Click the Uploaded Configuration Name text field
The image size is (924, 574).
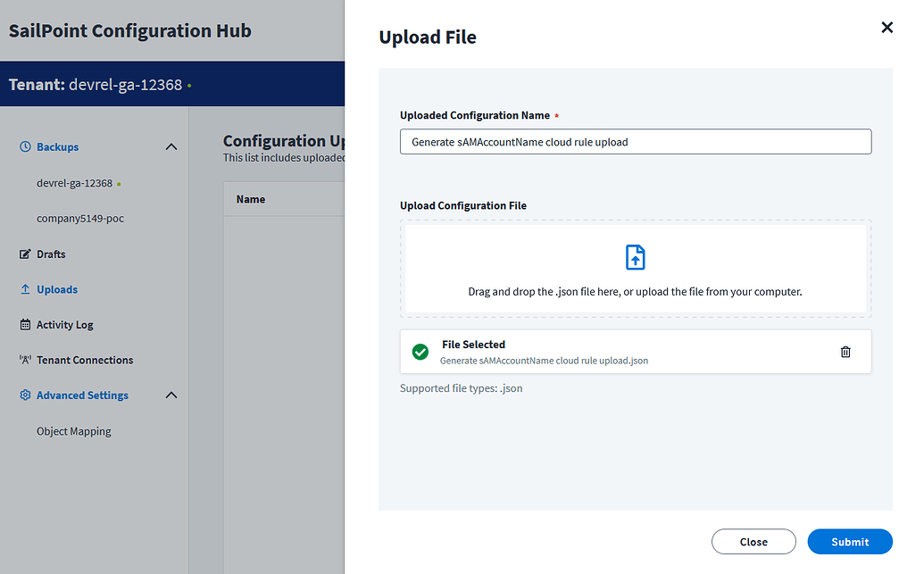point(635,141)
